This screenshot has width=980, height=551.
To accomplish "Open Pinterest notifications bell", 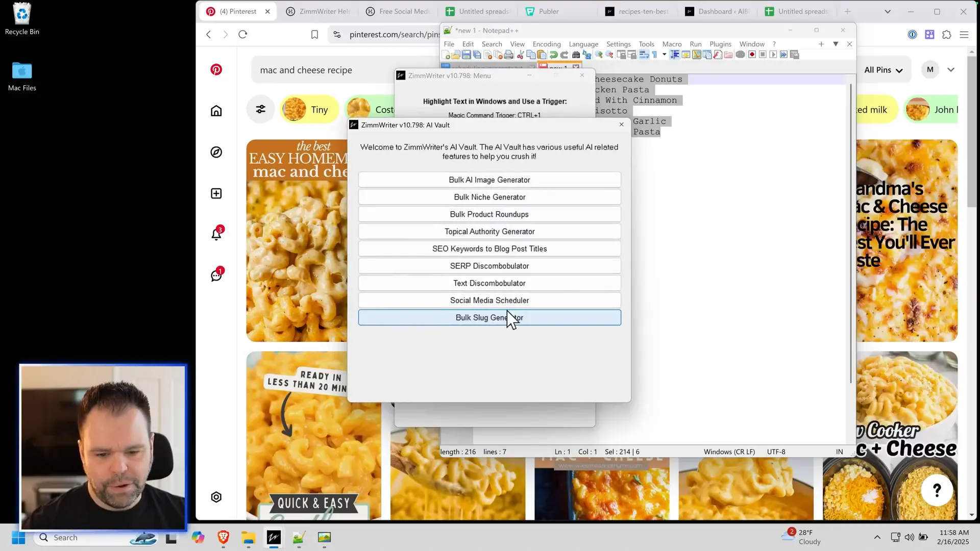I will click(x=216, y=234).
